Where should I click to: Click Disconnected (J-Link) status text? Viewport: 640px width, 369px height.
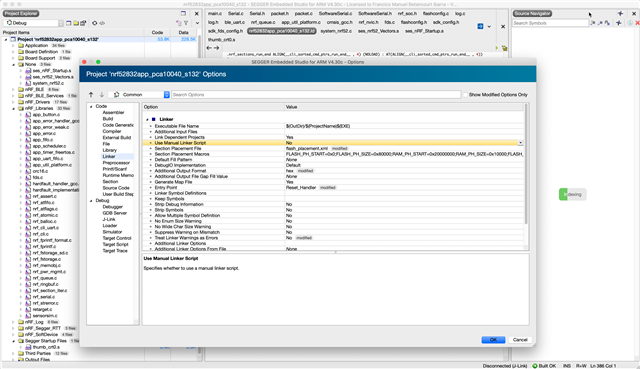(504, 366)
